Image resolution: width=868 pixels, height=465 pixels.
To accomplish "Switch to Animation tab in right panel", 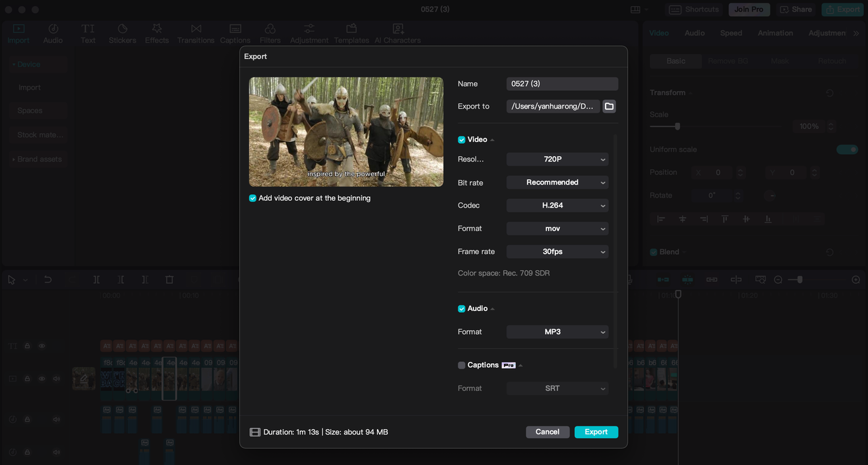I will (x=775, y=33).
